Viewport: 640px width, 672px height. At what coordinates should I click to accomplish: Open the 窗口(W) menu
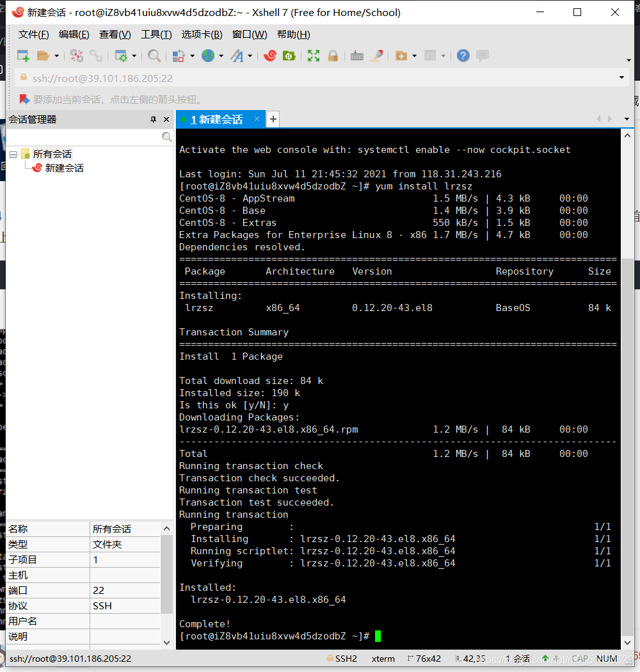click(250, 35)
